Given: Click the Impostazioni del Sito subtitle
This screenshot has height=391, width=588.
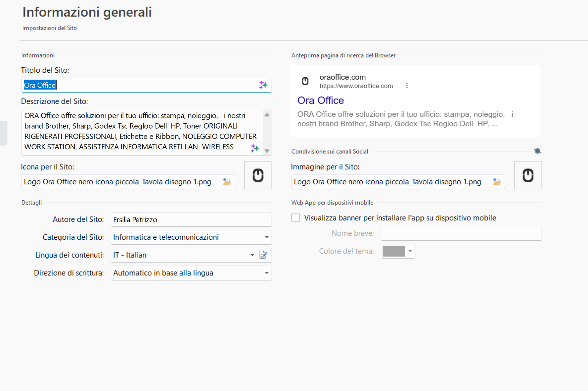Looking at the screenshot, I should (50, 28).
